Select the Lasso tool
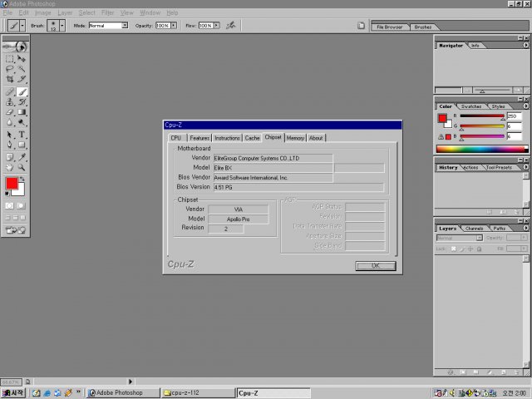The image size is (532, 399). (x=10, y=69)
